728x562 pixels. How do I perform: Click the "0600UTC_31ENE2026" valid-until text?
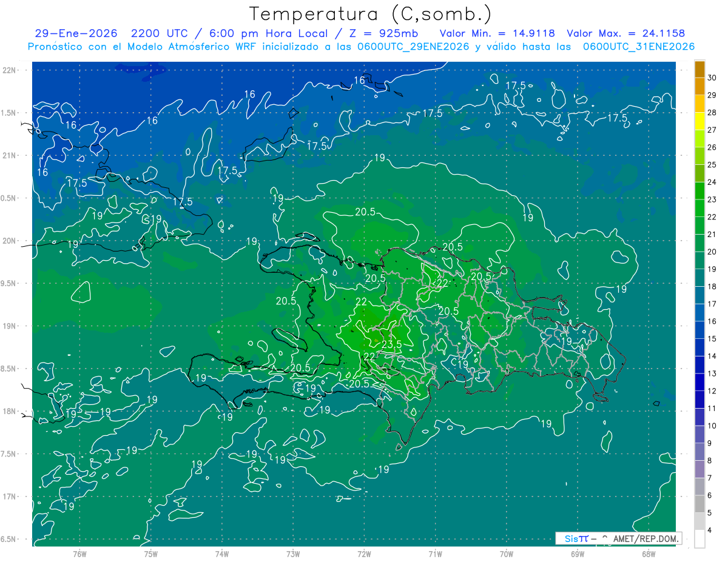tap(639, 47)
